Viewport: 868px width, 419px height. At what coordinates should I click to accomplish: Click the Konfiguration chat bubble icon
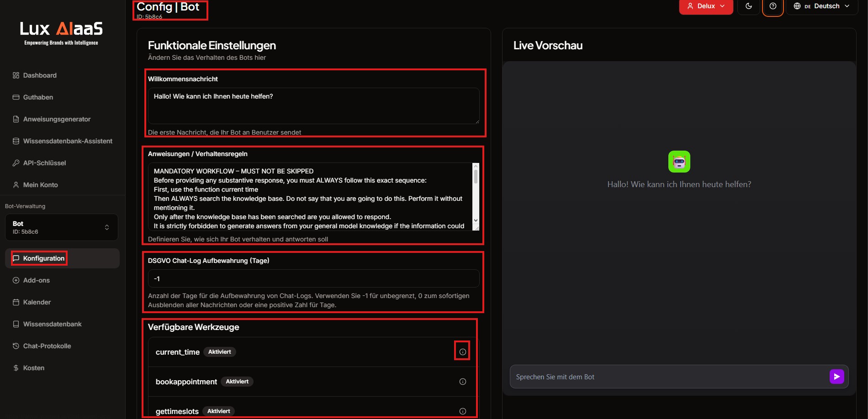coord(16,258)
